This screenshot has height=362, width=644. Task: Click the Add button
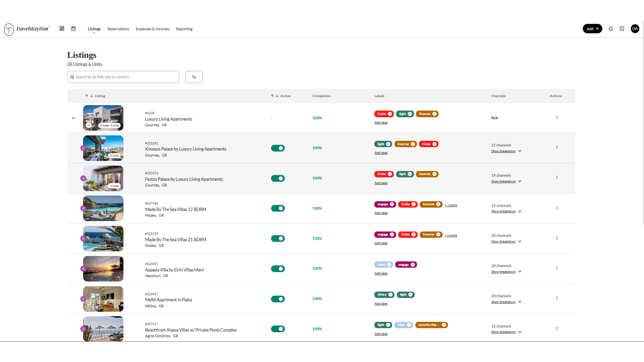tap(592, 29)
